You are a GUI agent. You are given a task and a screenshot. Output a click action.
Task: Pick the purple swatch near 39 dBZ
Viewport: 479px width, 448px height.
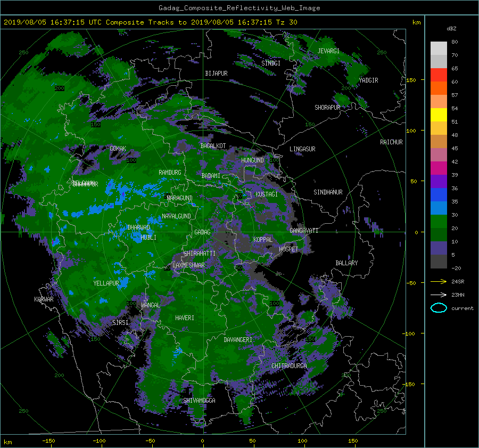click(x=439, y=181)
